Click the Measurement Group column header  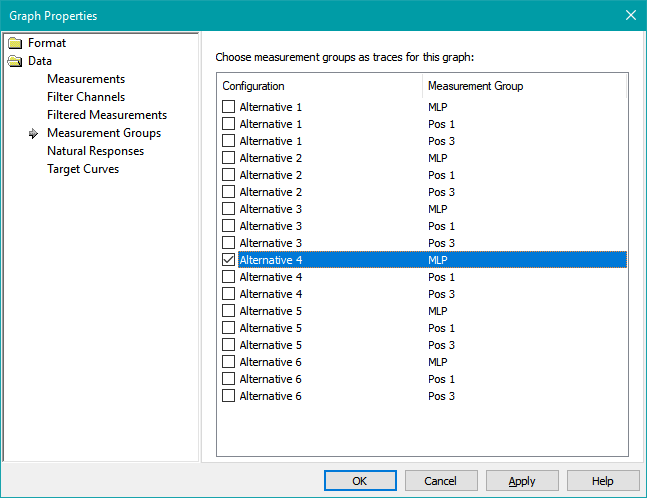tap(524, 86)
